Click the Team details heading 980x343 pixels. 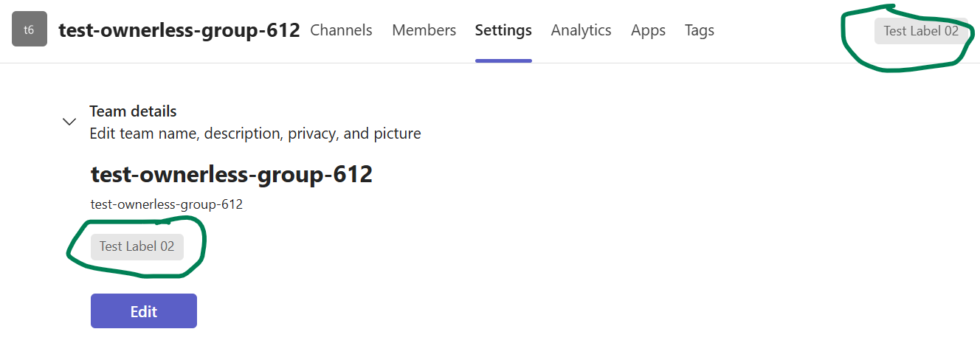[133, 111]
